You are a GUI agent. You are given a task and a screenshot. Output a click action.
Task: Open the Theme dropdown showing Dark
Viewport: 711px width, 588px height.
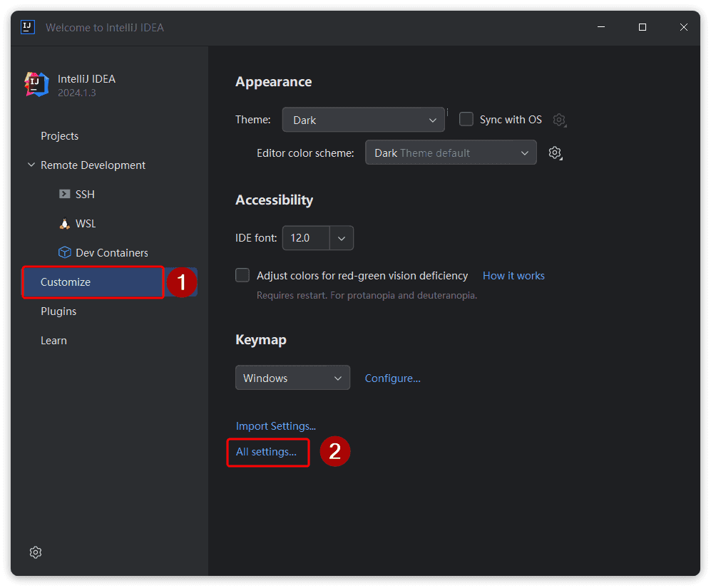pos(363,120)
